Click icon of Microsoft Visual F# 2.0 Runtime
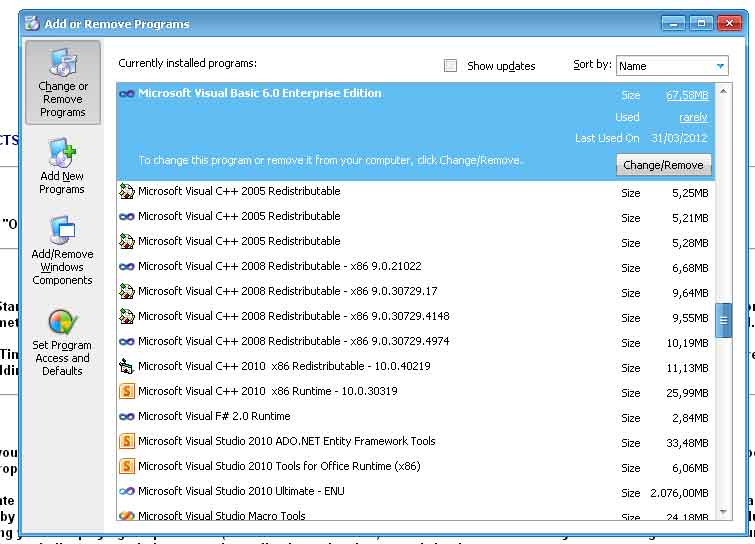The height and width of the screenshot is (544, 755). click(x=127, y=417)
